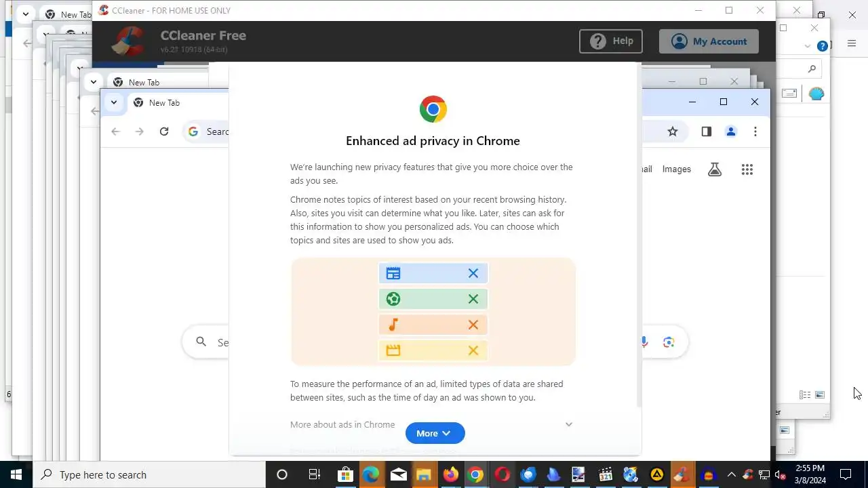
Task: Open Google Search Labs flask icon
Action: [x=715, y=169]
